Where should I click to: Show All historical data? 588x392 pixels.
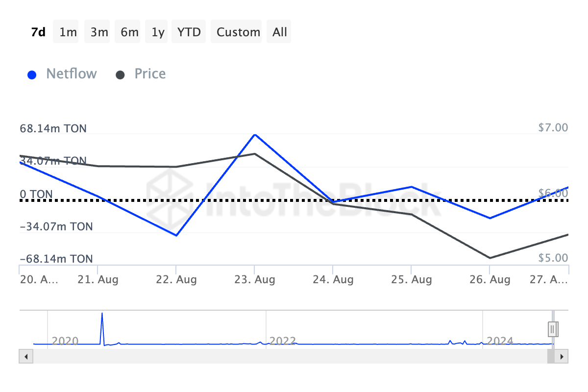click(280, 32)
